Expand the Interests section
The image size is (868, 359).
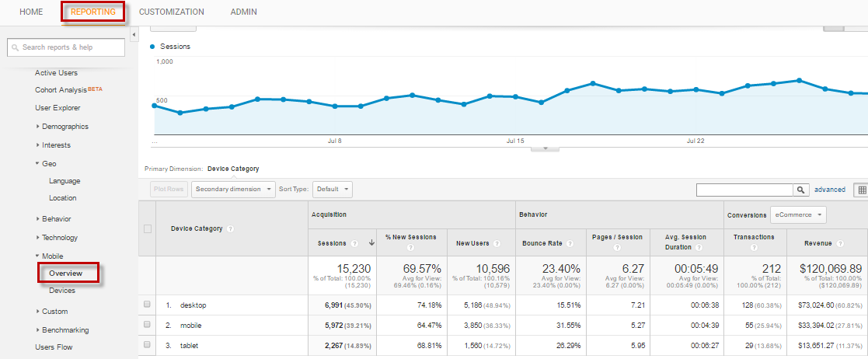tap(57, 145)
